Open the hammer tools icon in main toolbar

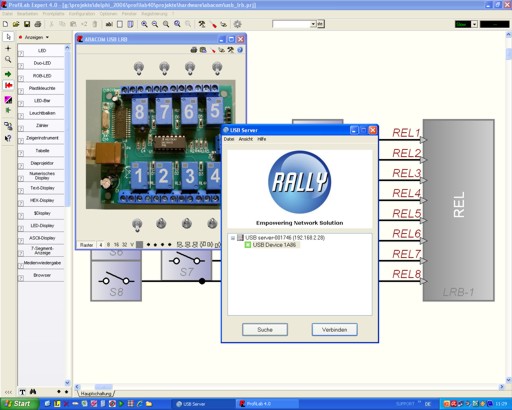pos(202,24)
